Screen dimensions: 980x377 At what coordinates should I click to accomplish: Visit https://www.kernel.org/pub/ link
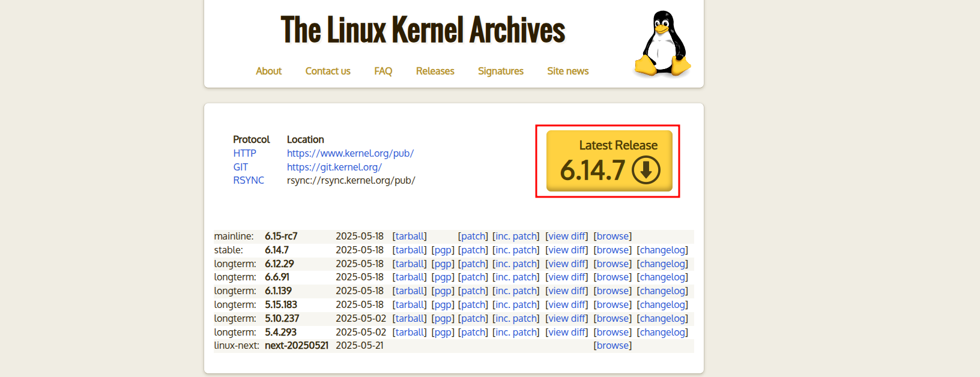350,153
